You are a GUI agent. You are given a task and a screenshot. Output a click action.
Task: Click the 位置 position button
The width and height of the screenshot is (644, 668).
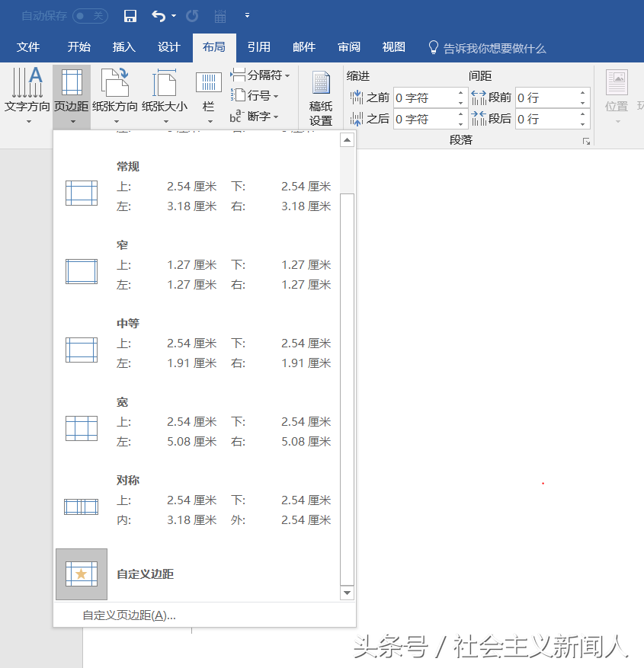coord(617,96)
